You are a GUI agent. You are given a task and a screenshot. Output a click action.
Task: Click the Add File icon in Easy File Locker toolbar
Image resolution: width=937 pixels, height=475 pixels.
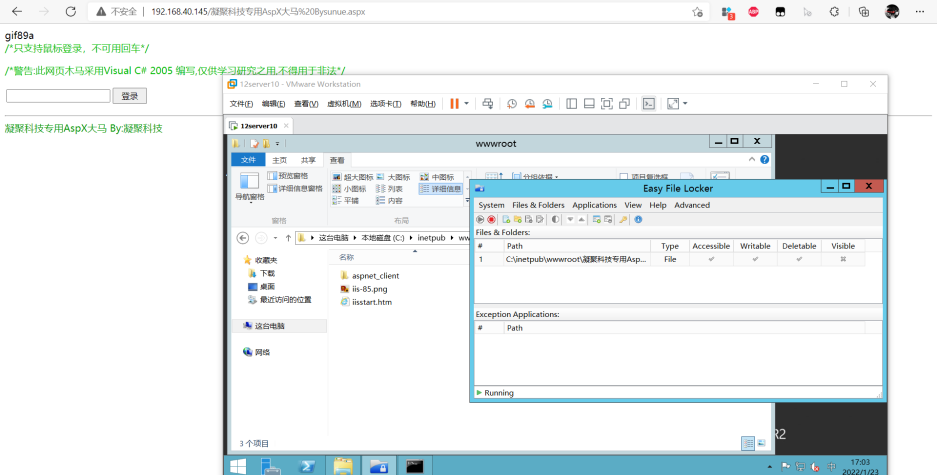506,219
